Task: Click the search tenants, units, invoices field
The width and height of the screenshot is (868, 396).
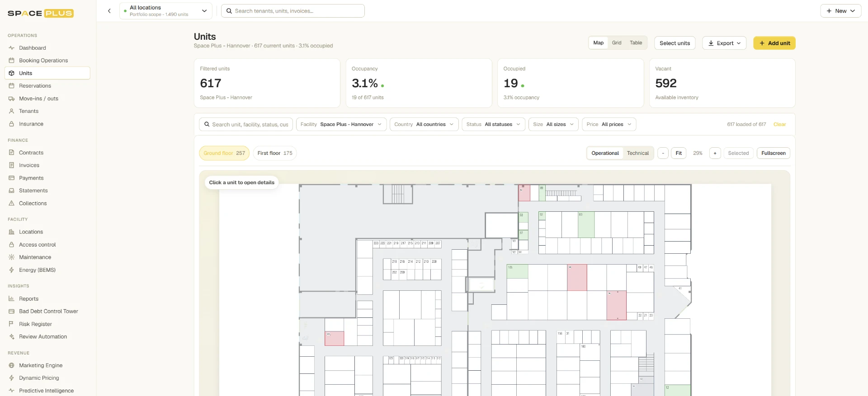Action: click(x=293, y=11)
